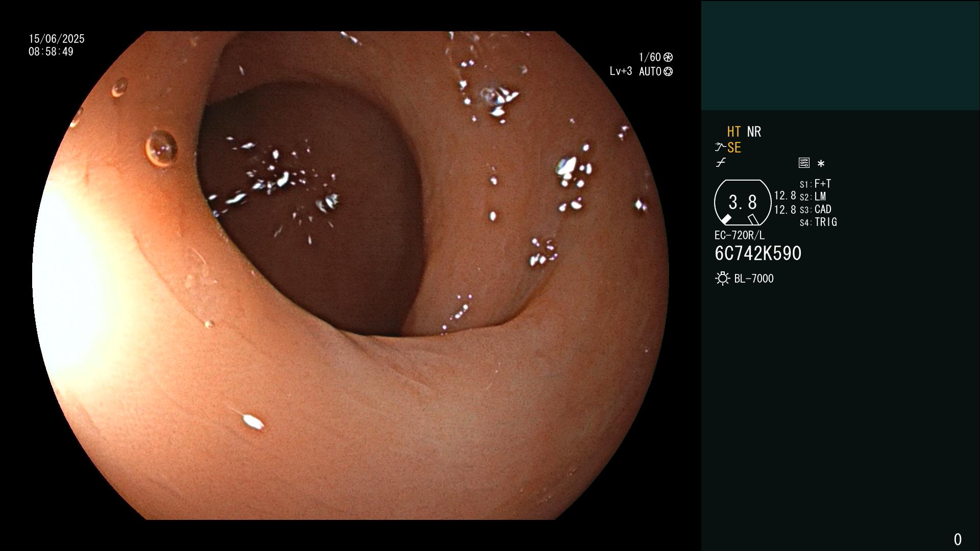
Task: Click the NR noise reduction label
Action: point(754,132)
